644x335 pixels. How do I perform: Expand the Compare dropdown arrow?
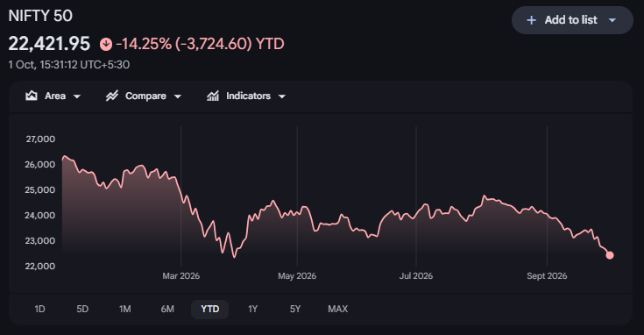(177, 96)
